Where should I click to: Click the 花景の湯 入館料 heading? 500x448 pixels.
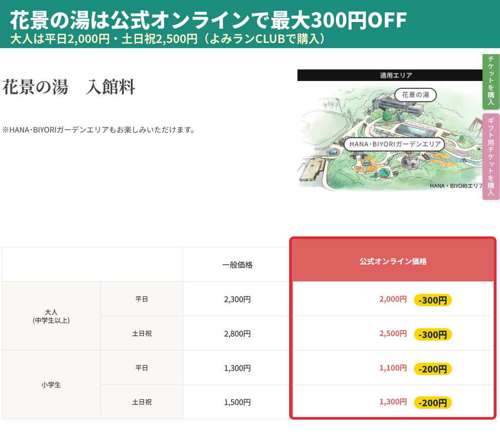[69, 87]
